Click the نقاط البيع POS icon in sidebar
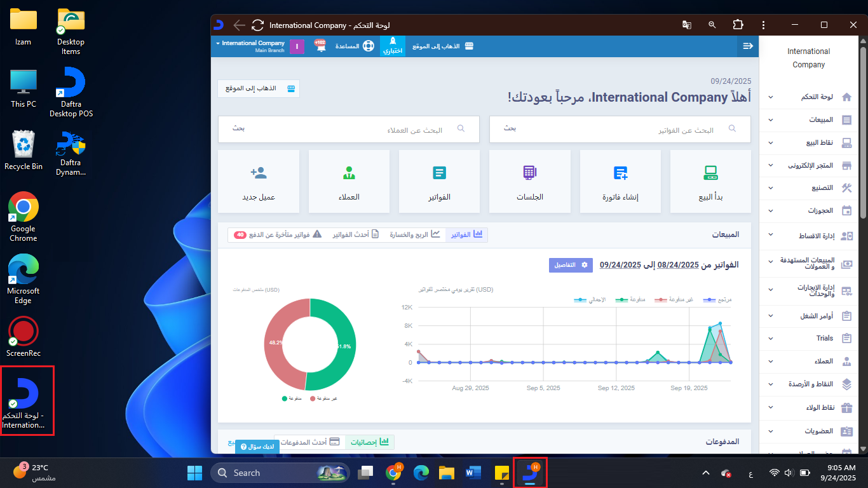Viewport: 868px width, 488px height. point(846,143)
